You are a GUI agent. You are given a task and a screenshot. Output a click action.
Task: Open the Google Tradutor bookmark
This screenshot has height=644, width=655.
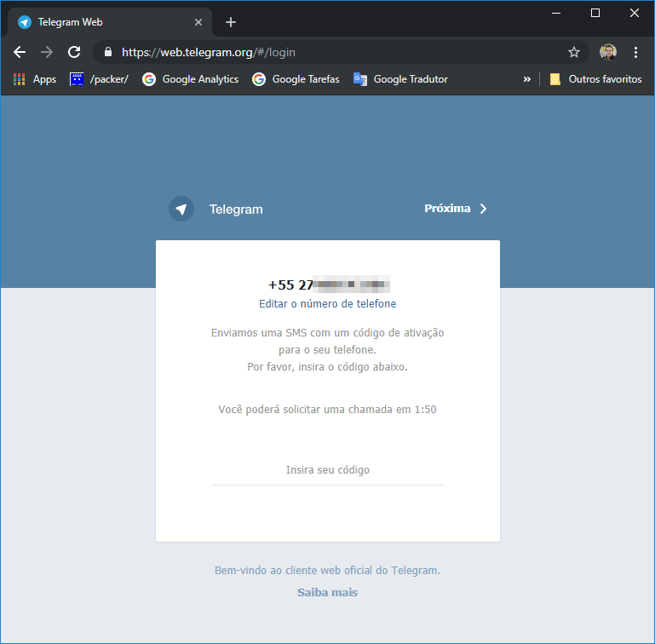[x=400, y=79]
